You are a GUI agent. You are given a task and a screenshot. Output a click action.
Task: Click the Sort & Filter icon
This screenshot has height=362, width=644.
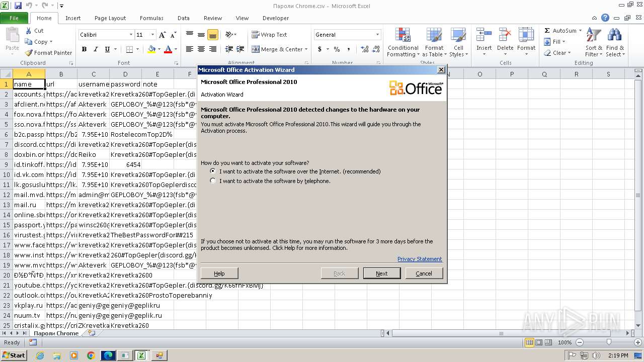pyautogui.click(x=594, y=36)
